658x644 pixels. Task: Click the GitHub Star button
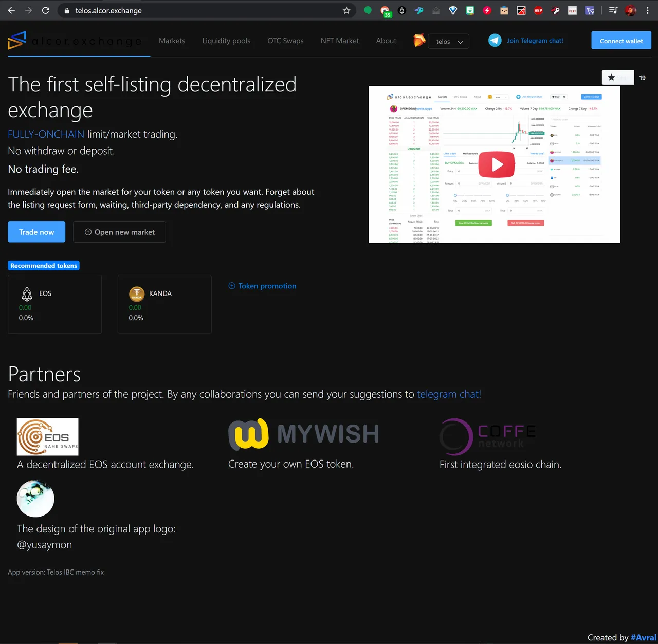tap(618, 78)
